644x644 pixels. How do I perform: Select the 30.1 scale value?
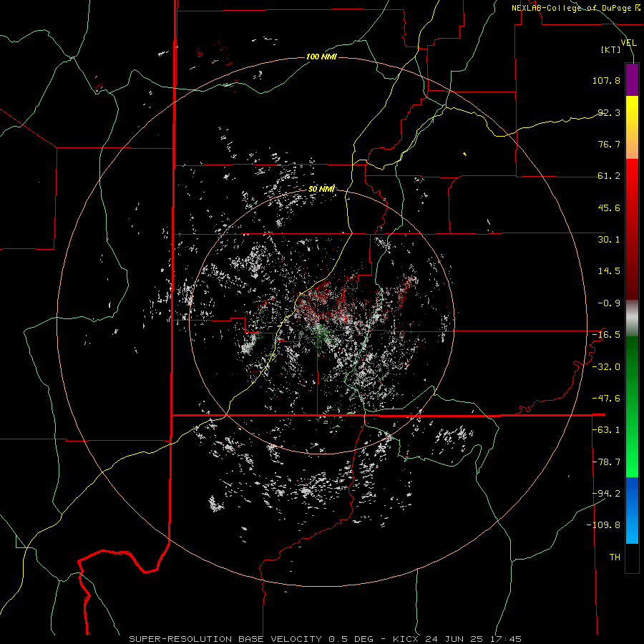coord(609,240)
